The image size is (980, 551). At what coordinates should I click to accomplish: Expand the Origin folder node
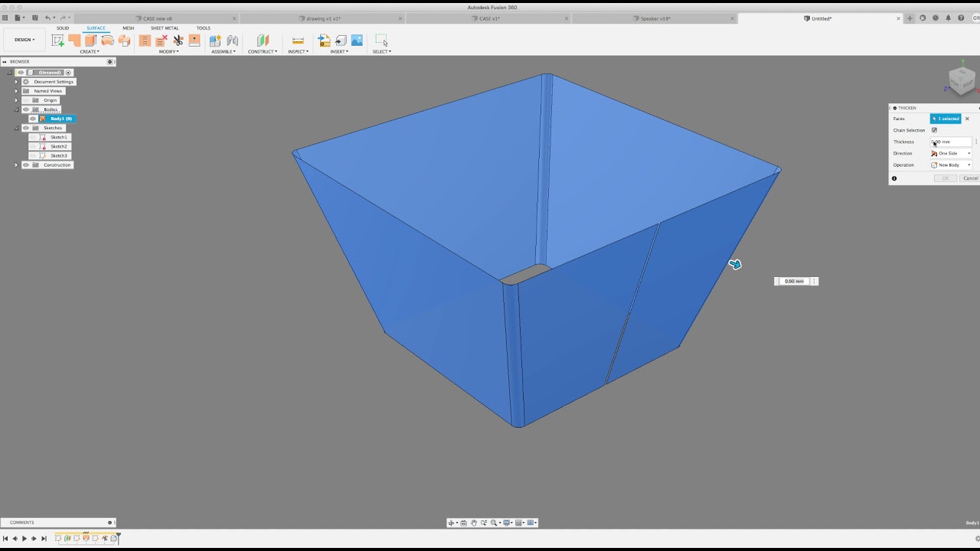coord(16,100)
